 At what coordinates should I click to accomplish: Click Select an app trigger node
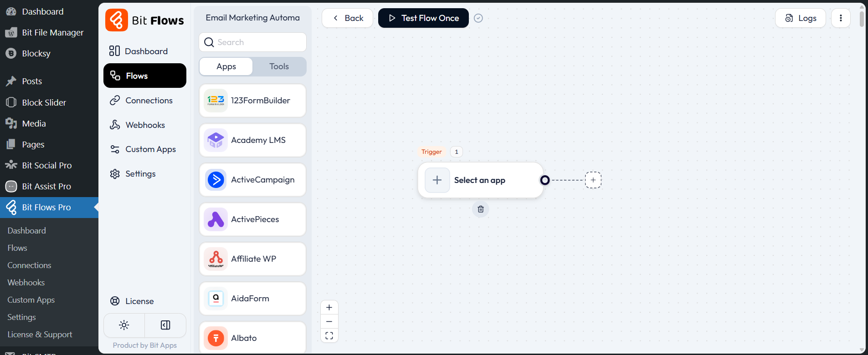[480, 180]
